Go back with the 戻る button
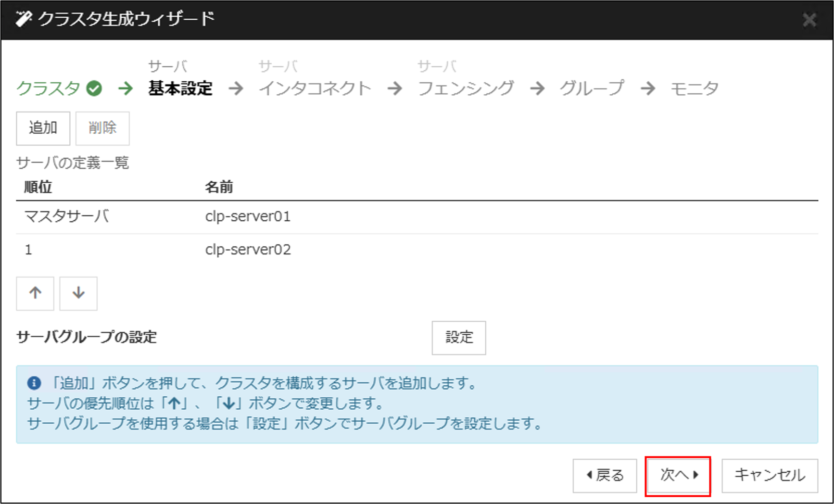Image resolution: width=834 pixels, height=504 pixels. [605, 475]
